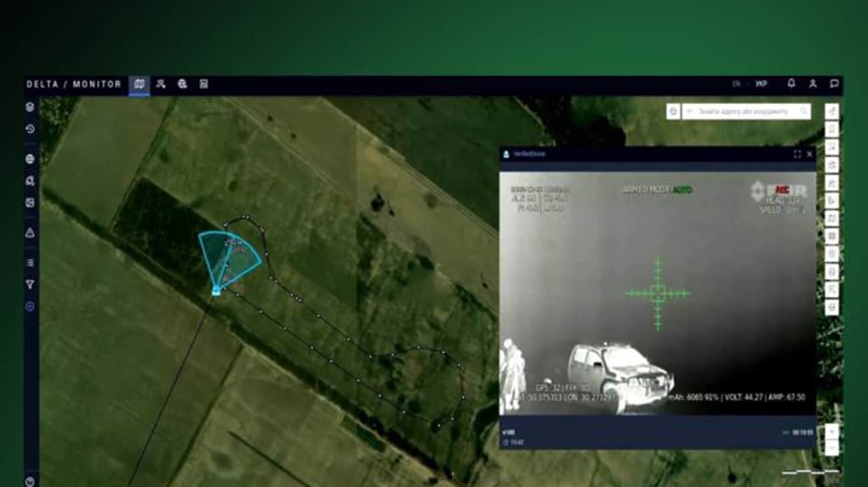Open the warning triangle alerts icon
This screenshot has width=868, height=487.
coord(30,233)
